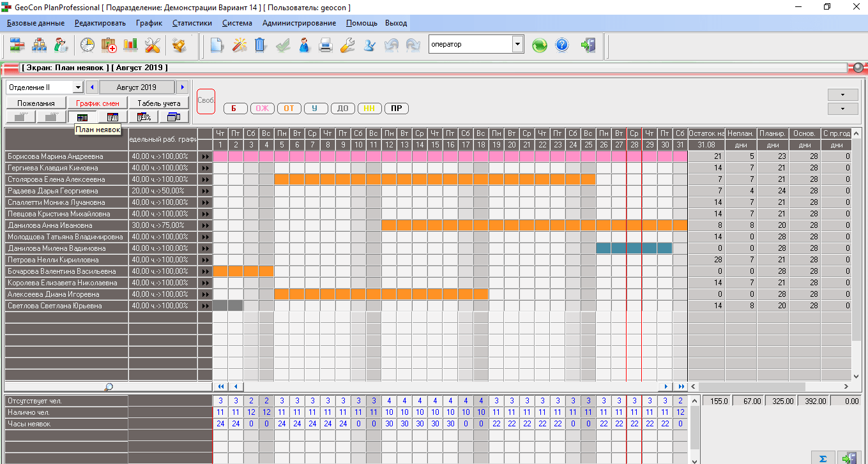Click the magic wand auto-planning icon
This screenshot has width=868, height=464.
click(x=240, y=45)
